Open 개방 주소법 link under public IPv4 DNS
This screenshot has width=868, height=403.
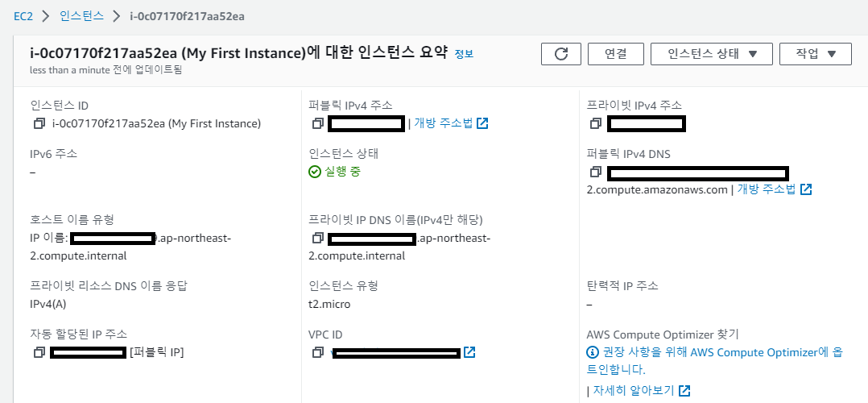(x=774, y=189)
